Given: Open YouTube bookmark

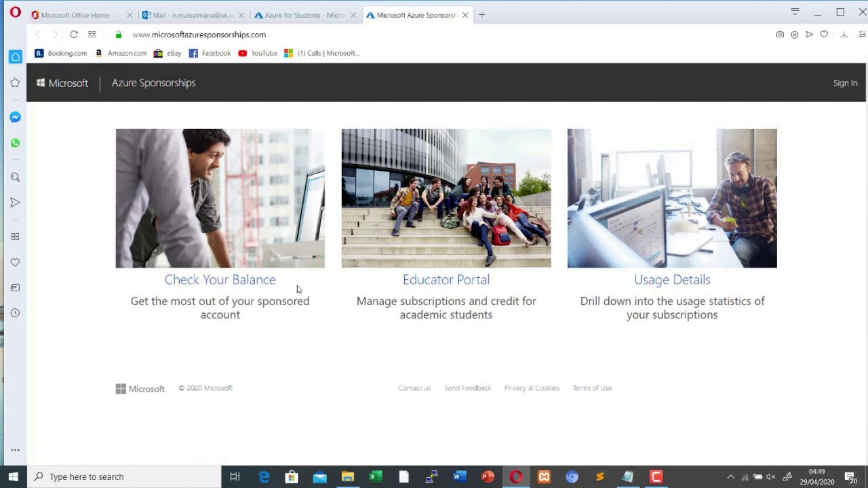Looking at the screenshot, I should [258, 53].
